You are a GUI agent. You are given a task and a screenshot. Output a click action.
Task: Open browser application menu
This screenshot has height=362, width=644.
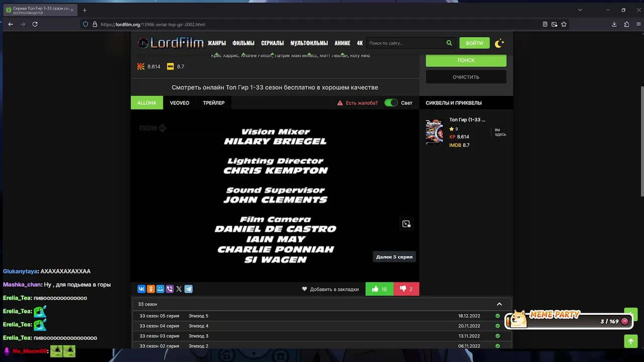(x=638, y=24)
